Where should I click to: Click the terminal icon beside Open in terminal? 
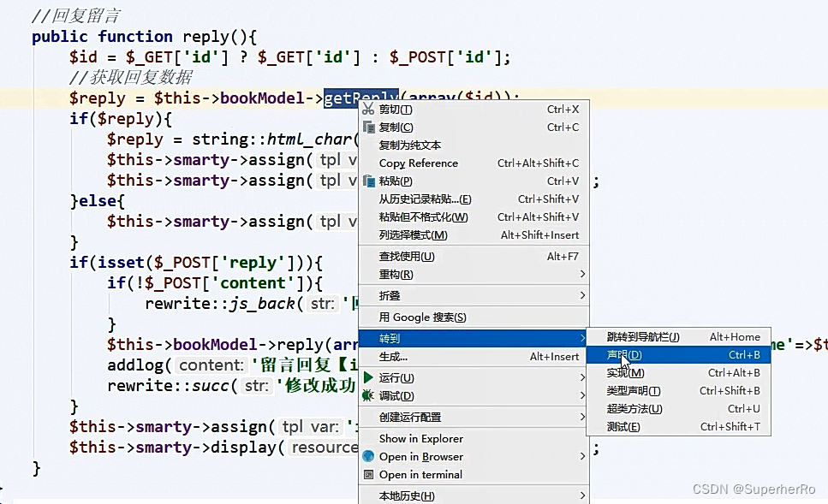[370, 474]
